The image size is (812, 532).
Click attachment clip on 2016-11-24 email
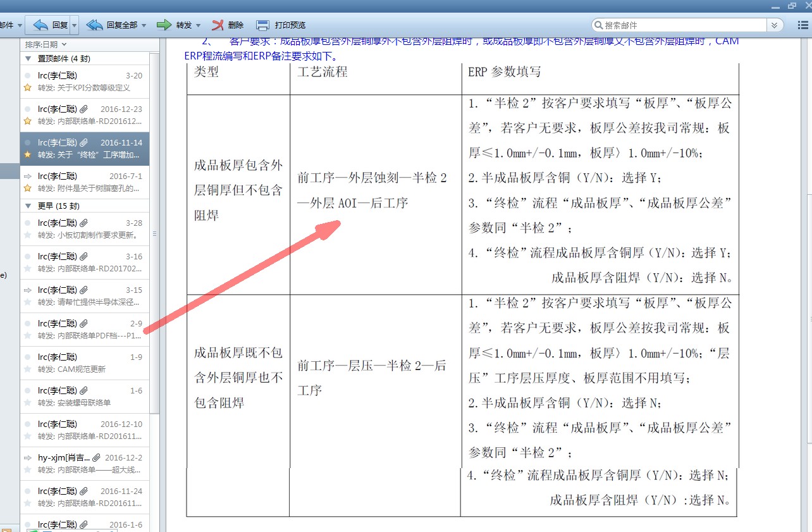click(84, 491)
